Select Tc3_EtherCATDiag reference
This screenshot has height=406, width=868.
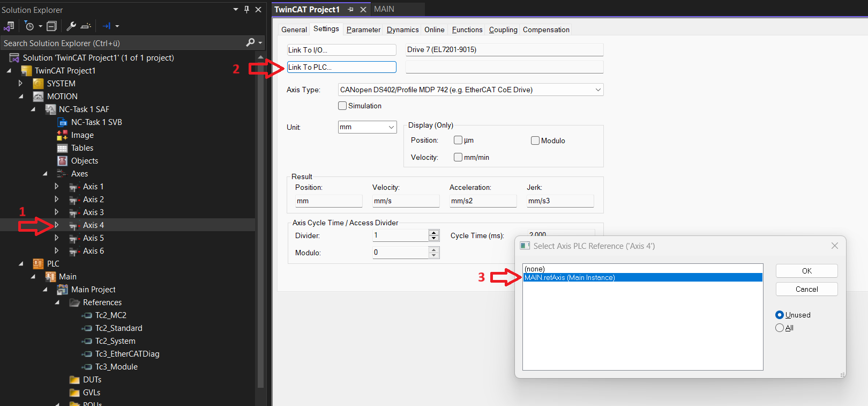tap(127, 354)
